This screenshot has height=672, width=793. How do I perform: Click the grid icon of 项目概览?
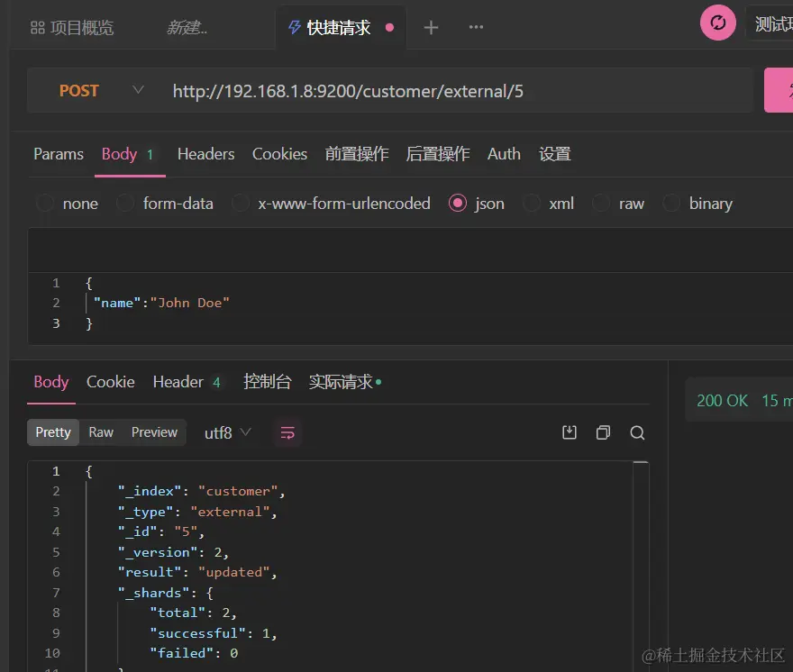pos(38,27)
